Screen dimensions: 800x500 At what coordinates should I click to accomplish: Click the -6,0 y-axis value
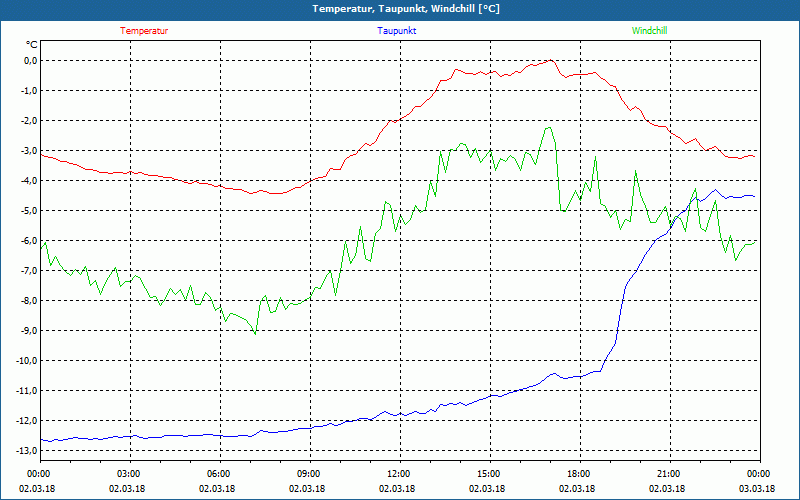coord(30,241)
